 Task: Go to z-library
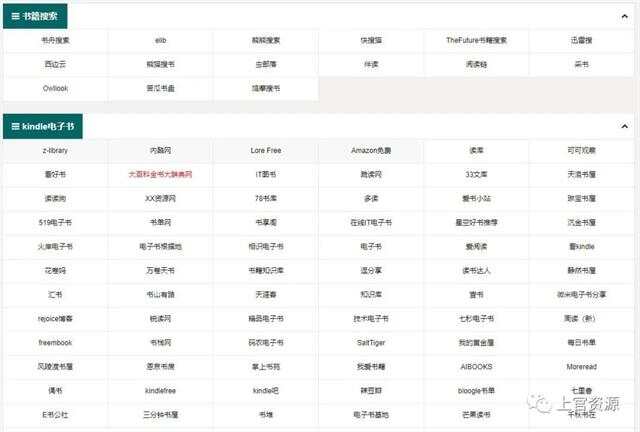coord(56,150)
